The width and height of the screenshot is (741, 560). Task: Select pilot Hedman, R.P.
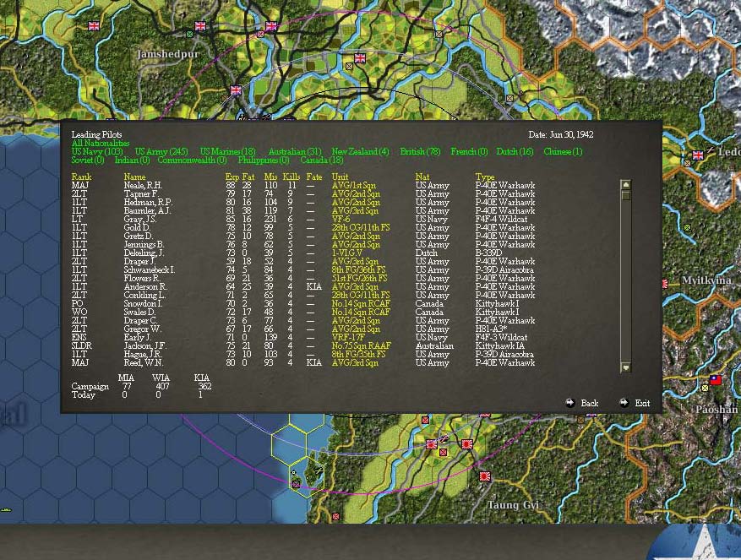[x=148, y=202]
